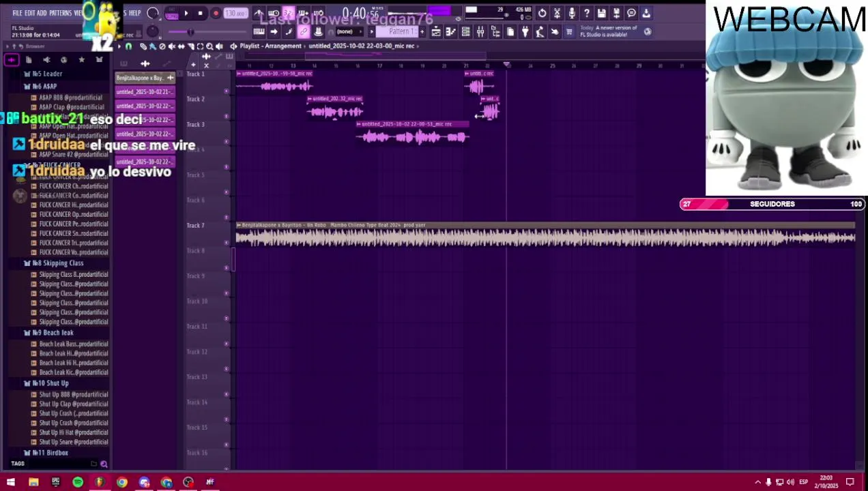Open the speech bubble news icon
Image resolution: width=868 pixels, height=491 pixels.
[631, 13]
